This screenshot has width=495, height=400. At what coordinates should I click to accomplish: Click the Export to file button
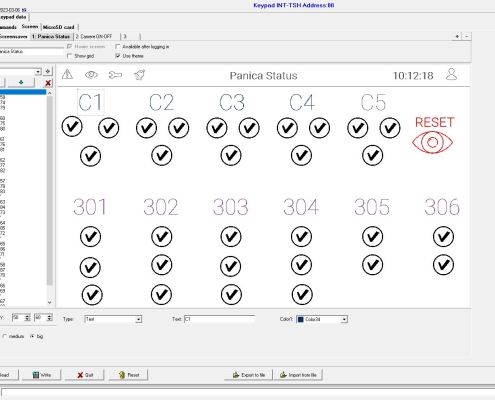(x=249, y=375)
